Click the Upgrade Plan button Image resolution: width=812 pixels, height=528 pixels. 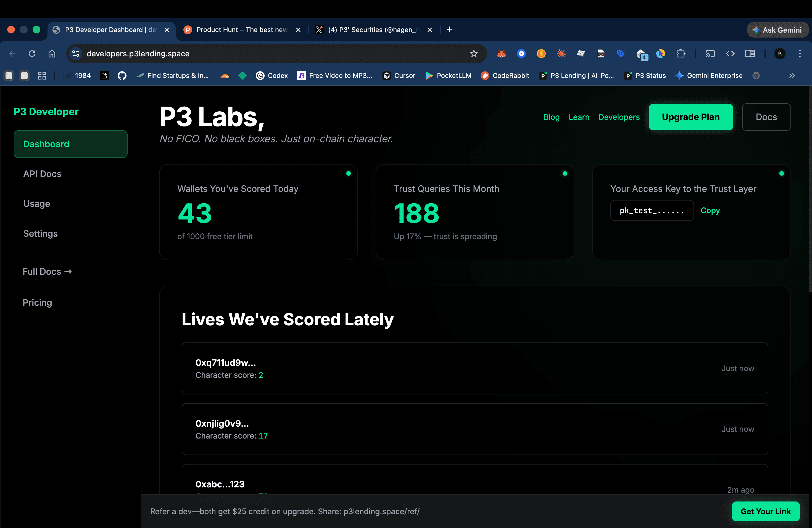pyautogui.click(x=691, y=117)
